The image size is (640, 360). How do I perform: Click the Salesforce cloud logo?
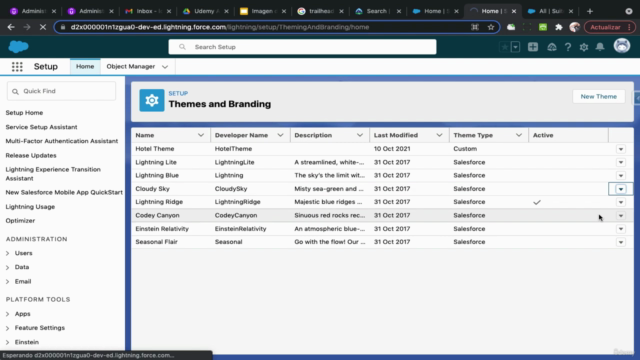point(18,47)
